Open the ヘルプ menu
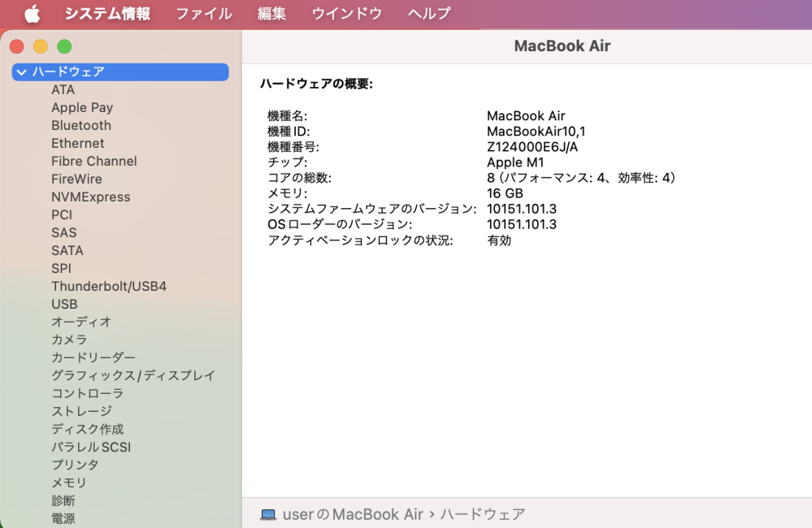The width and height of the screenshot is (812, 528). tap(428, 14)
